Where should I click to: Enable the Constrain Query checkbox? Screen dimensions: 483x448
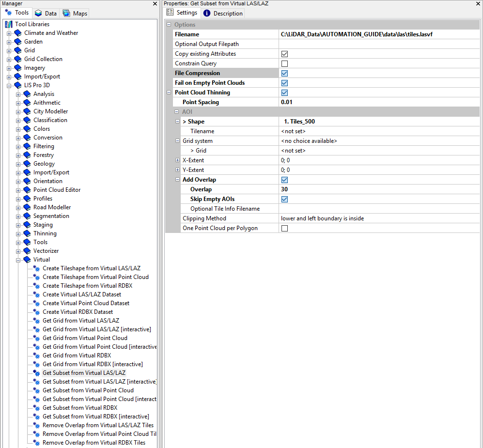pyautogui.click(x=285, y=64)
